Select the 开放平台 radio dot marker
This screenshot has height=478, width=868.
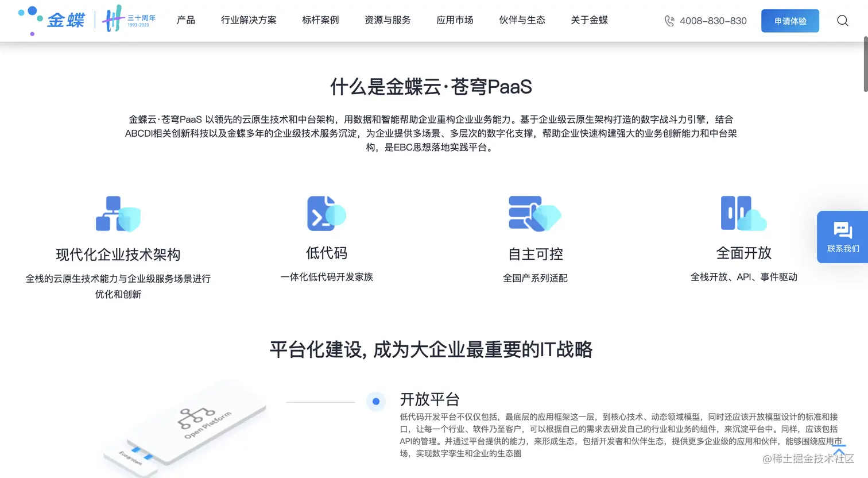tap(376, 402)
